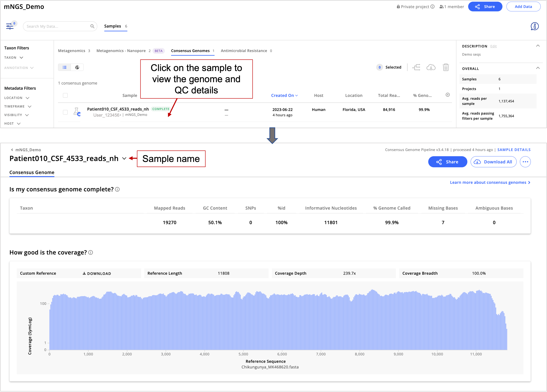Click the three-dots more options button

coord(525,162)
